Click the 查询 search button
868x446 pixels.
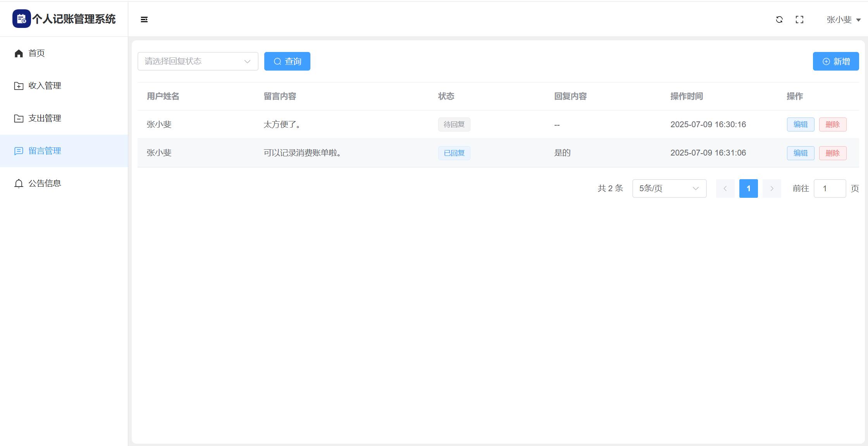coord(287,61)
